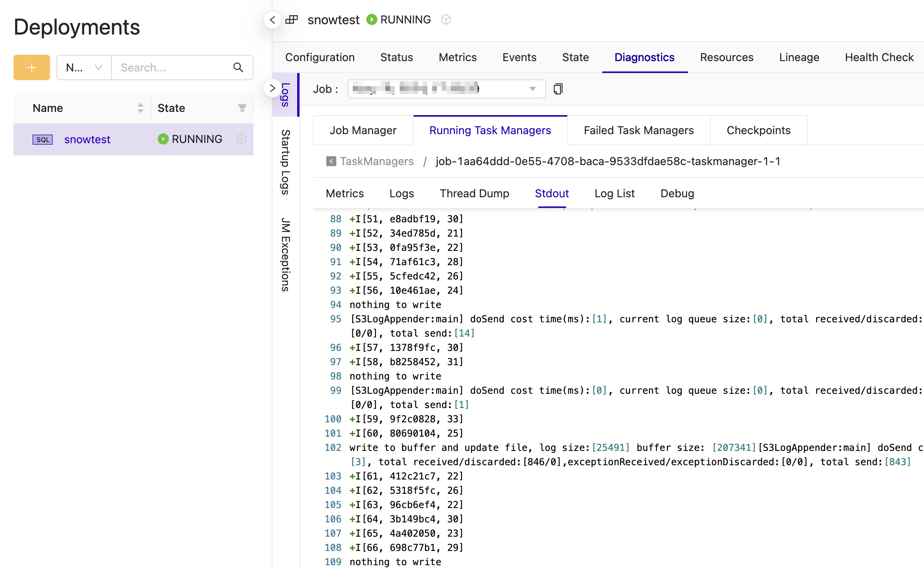Switch to the Job Manager tab
The image size is (924, 570).
(x=363, y=130)
